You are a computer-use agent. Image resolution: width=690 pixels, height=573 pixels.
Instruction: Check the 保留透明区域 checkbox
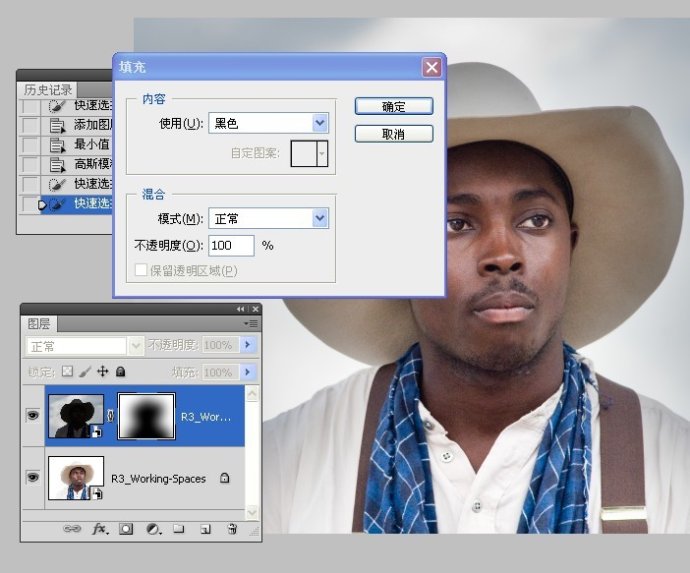pyautogui.click(x=141, y=269)
